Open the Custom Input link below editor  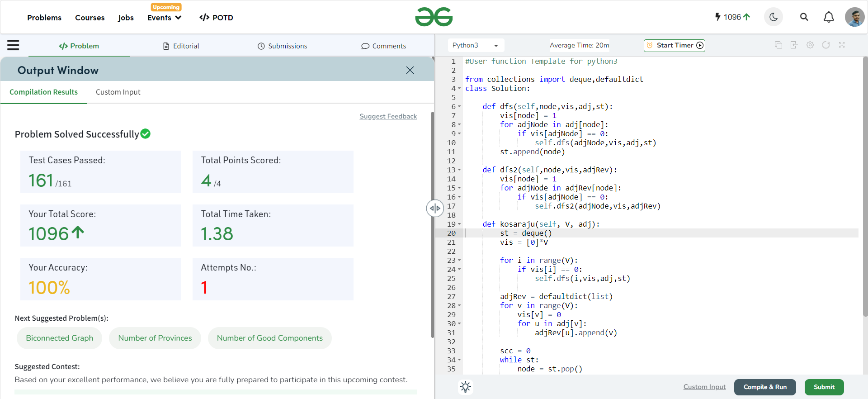tap(704, 387)
